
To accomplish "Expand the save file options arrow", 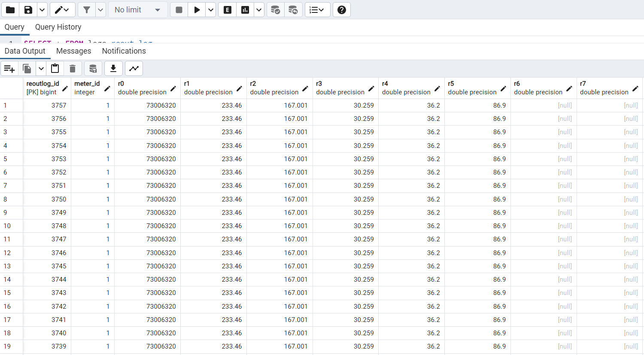I will (x=42, y=10).
